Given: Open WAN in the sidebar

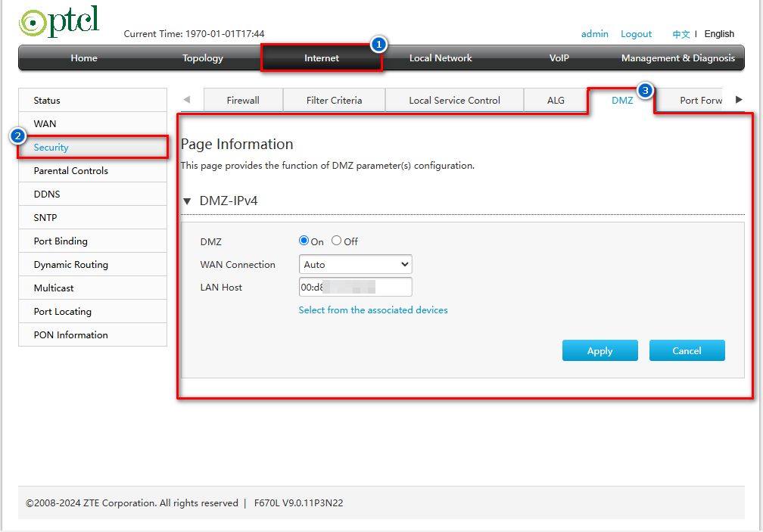Looking at the screenshot, I should click(92, 123).
